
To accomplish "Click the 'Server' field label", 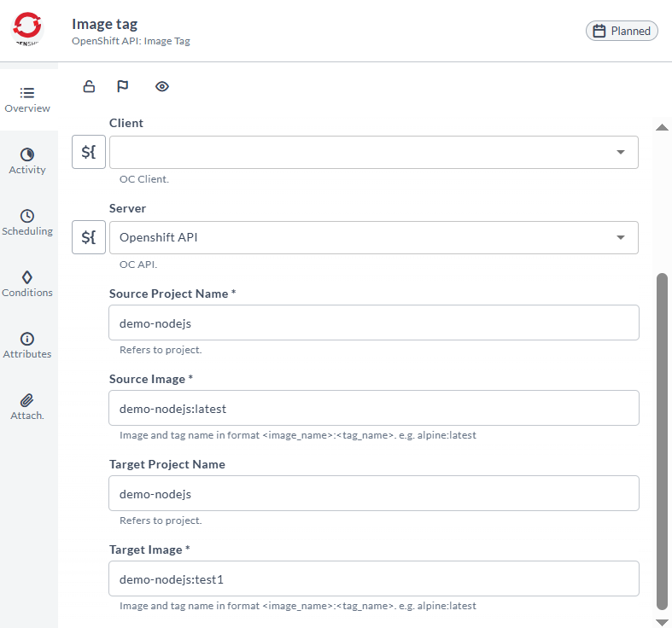I will [x=127, y=208].
